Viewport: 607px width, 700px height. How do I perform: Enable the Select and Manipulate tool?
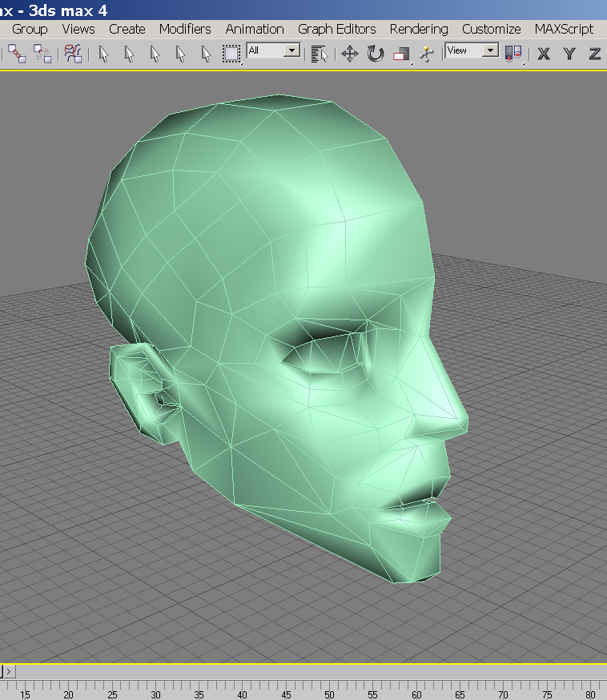pyautogui.click(x=427, y=54)
